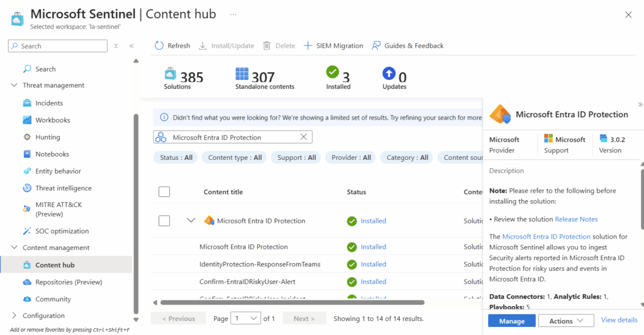
Task: Click the SOC optimization wand icon
Action: coord(27,231)
